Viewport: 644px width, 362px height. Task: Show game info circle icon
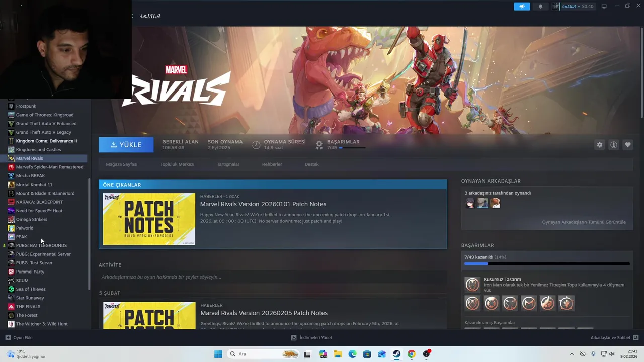coord(614,145)
